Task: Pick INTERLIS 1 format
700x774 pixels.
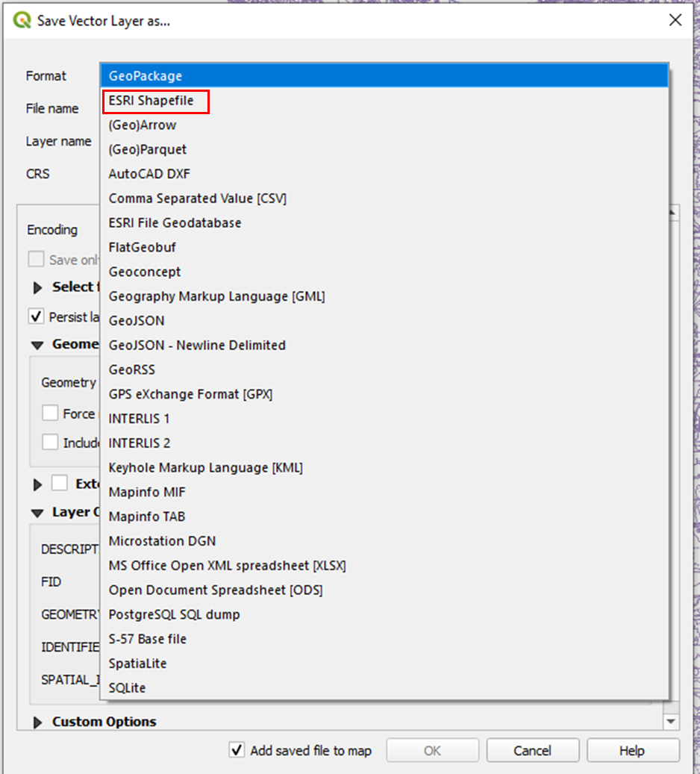Action: [384, 419]
